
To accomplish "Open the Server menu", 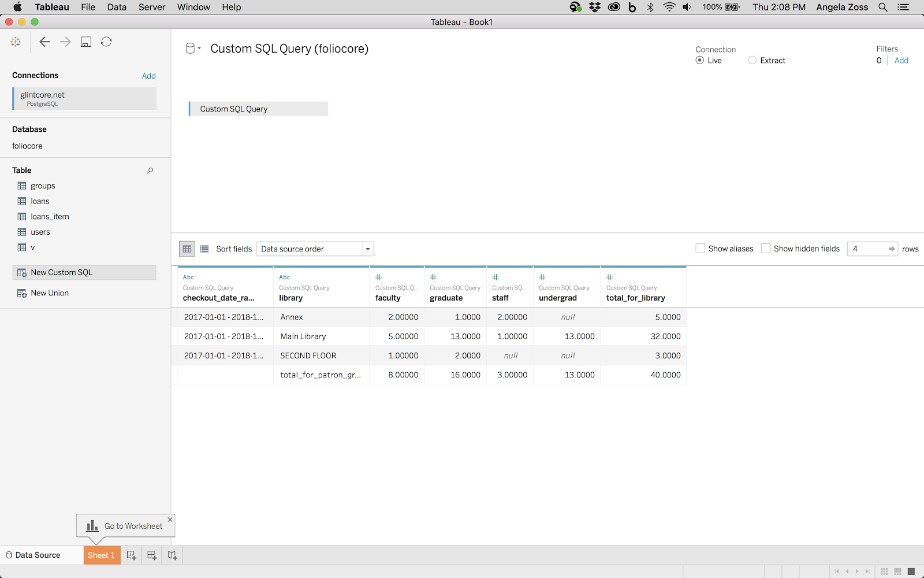I will click(152, 7).
